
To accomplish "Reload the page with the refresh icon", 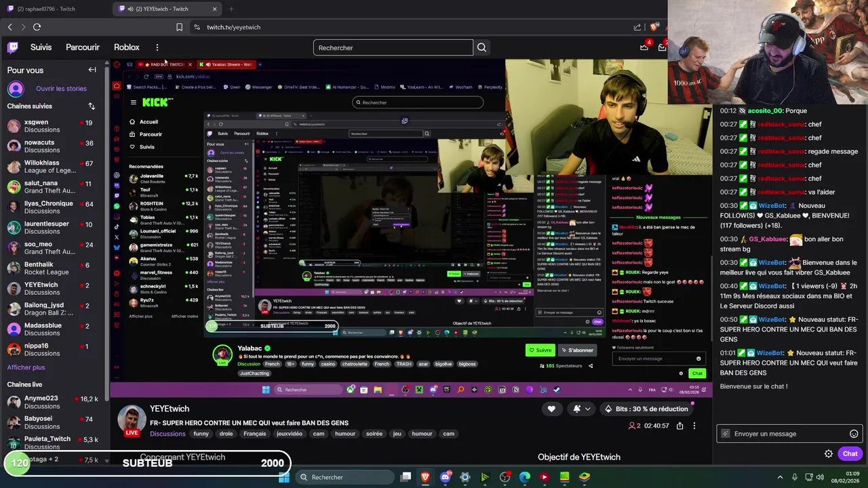I will (x=37, y=27).
